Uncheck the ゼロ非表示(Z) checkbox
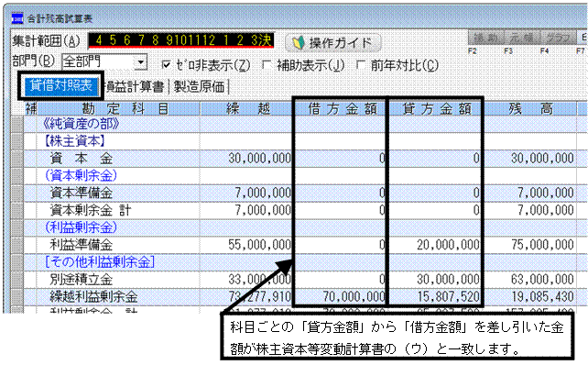This screenshot has height=365, width=588. [x=166, y=65]
